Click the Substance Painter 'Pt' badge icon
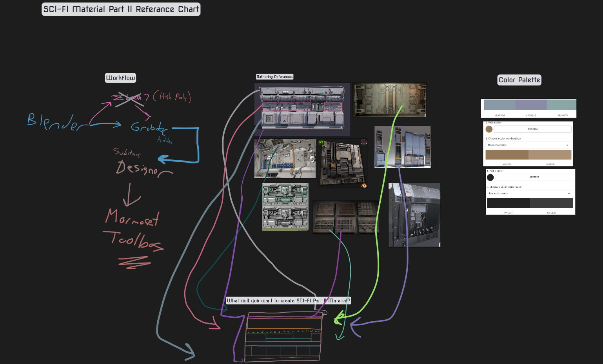Screen dimensions: 603x364 click(321, 142)
